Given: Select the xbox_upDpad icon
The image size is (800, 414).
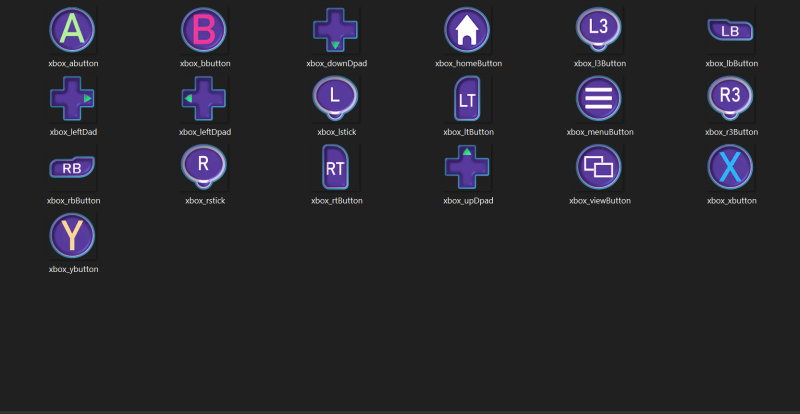Looking at the screenshot, I should pos(467,167).
